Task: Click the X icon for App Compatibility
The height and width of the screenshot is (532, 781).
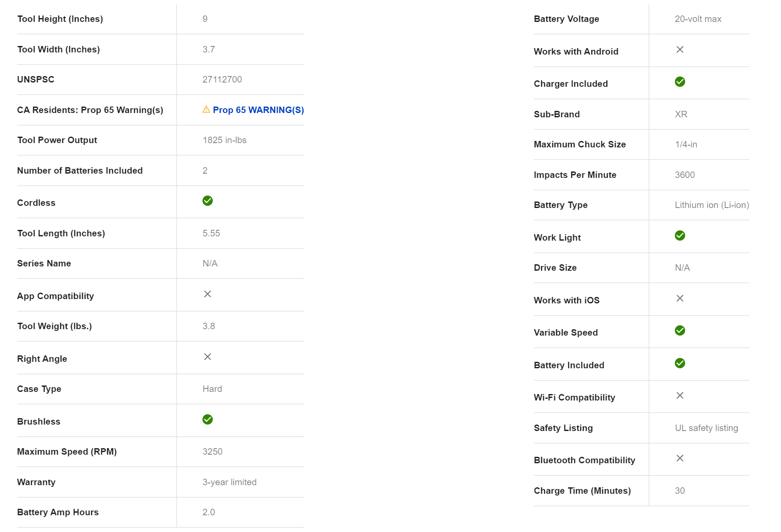Action: (208, 294)
